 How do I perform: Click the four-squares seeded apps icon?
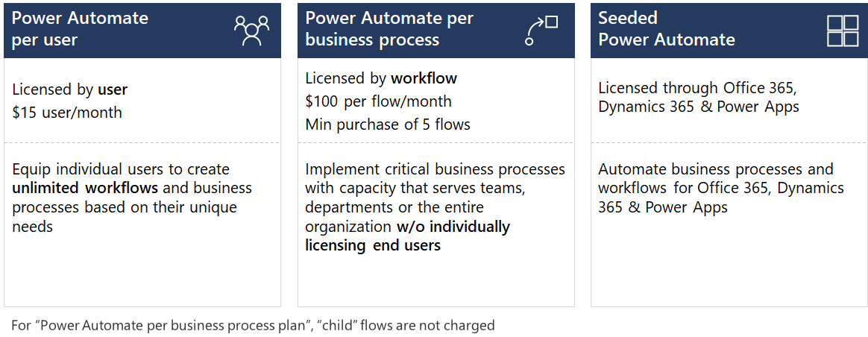click(843, 31)
